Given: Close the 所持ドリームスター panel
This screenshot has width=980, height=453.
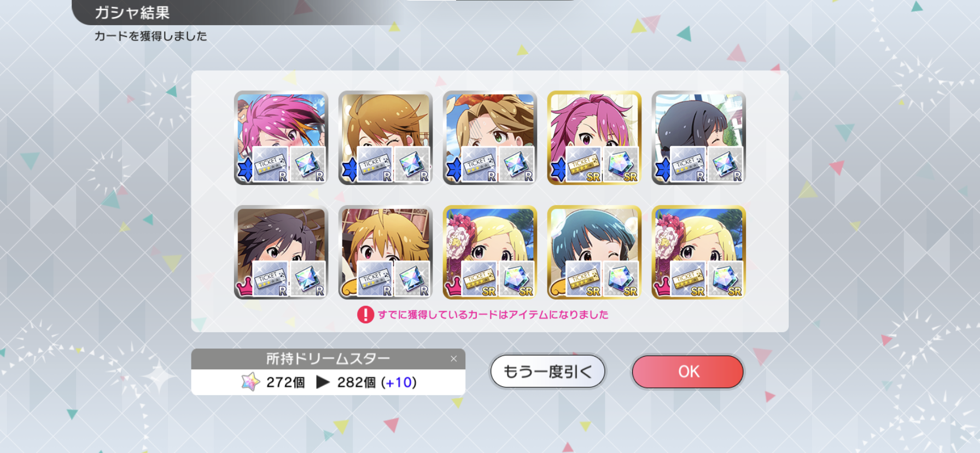Looking at the screenshot, I should coord(453,359).
